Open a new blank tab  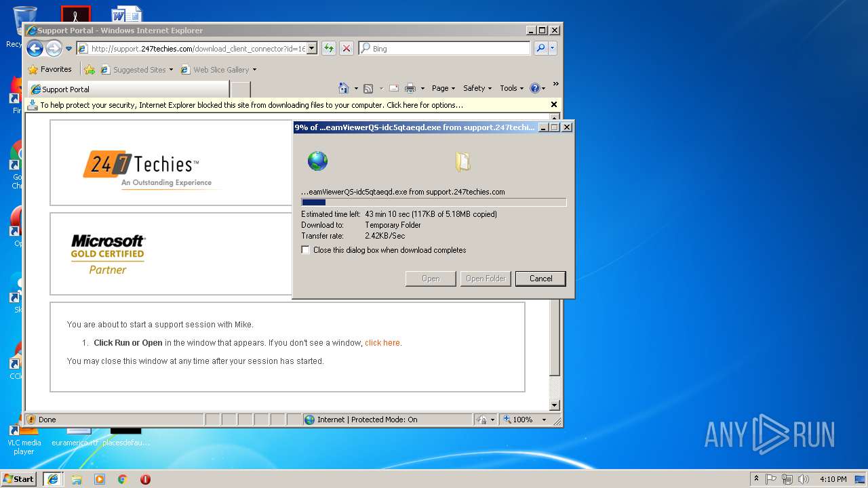pyautogui.click(x=241, y=89)
